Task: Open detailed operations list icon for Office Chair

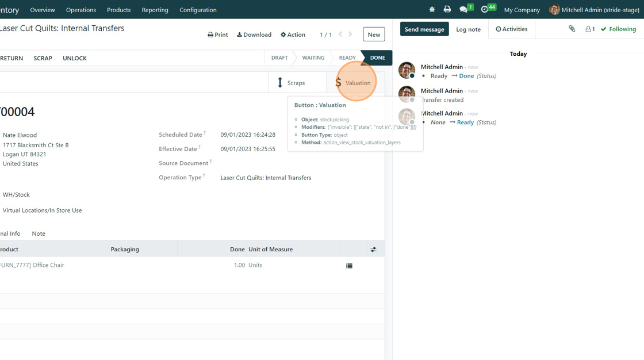Action: pyautogui.click(x=349, y=266)
